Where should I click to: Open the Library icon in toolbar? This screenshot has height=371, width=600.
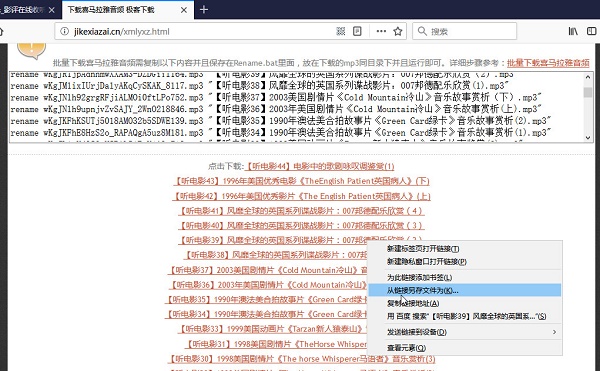[573, 31]
